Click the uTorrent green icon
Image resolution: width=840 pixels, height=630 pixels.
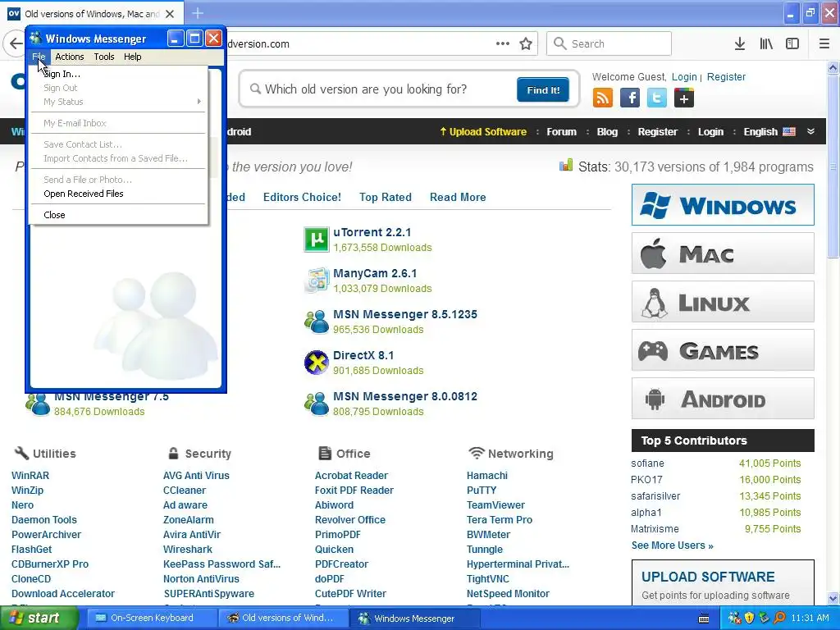click(x=316, y=240)
